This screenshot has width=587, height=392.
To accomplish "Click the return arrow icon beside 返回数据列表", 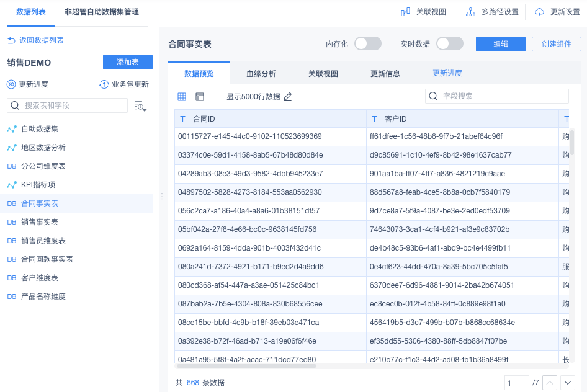I will click(11, 40).
